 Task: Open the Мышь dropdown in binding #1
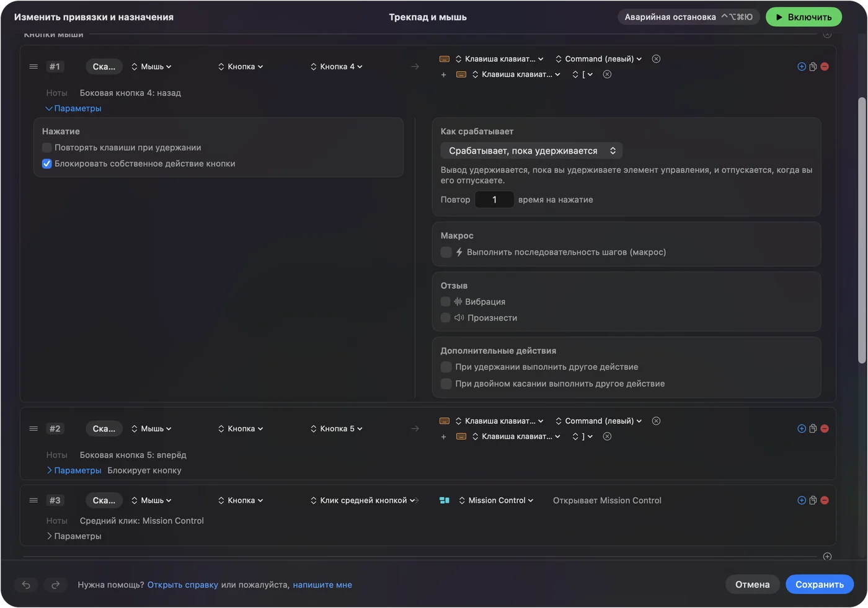(x=151, y=66)
